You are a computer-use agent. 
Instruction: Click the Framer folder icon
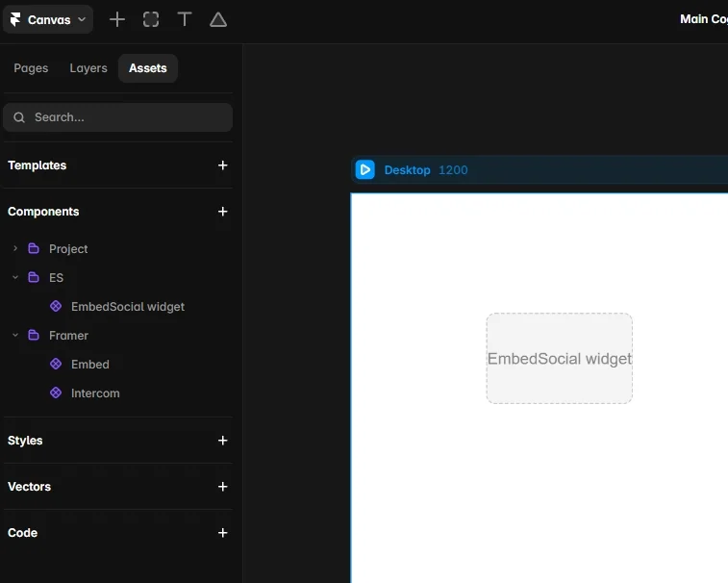point(34,335)
